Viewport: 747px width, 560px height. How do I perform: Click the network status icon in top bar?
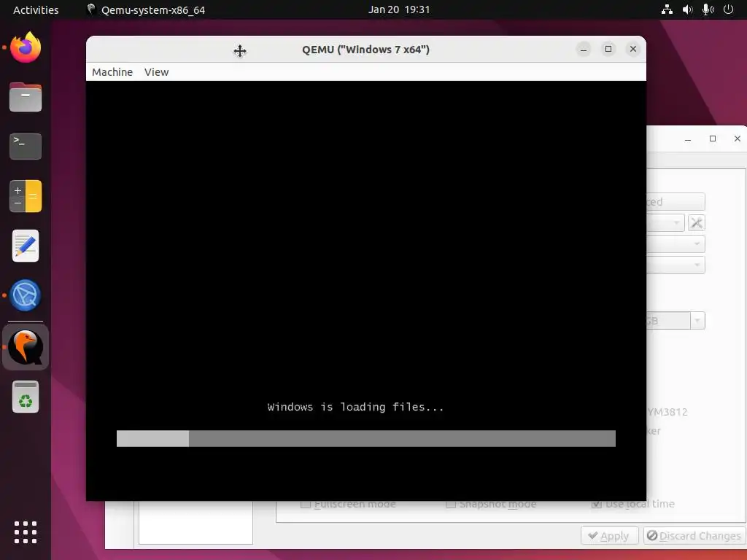pyautogui.click(x=667, y=9)
